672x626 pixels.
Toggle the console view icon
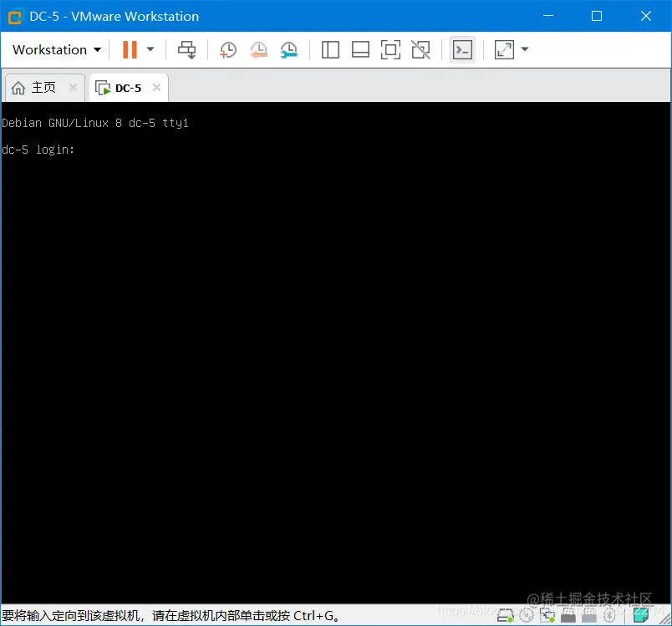coord(462,49)
